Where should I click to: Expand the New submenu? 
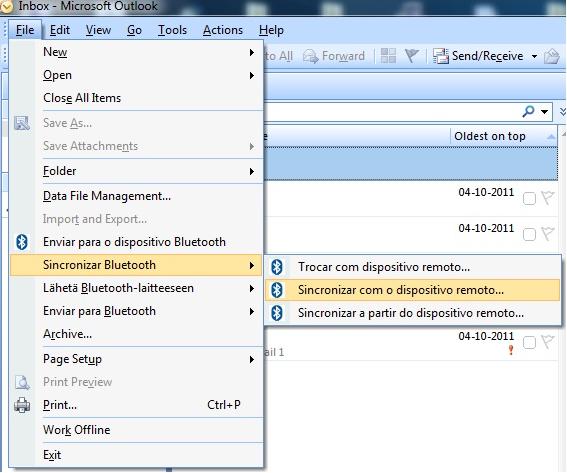[252, 52]
